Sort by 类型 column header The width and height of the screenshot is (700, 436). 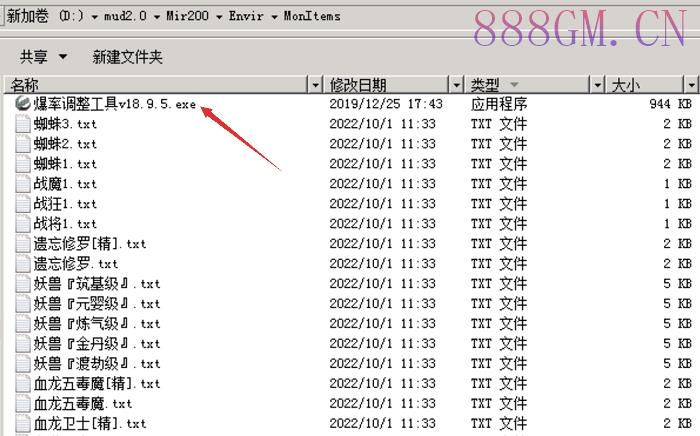pyautogui.click(x=527, y=84)
